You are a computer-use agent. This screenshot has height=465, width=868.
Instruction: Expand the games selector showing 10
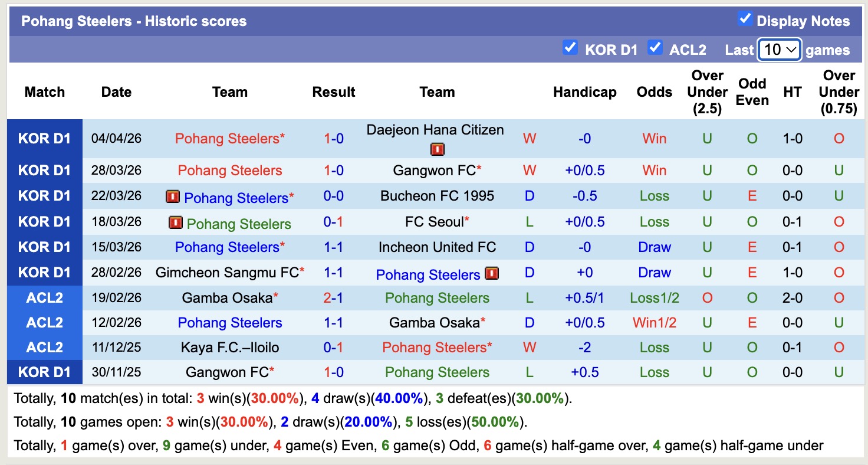[779, 50]
